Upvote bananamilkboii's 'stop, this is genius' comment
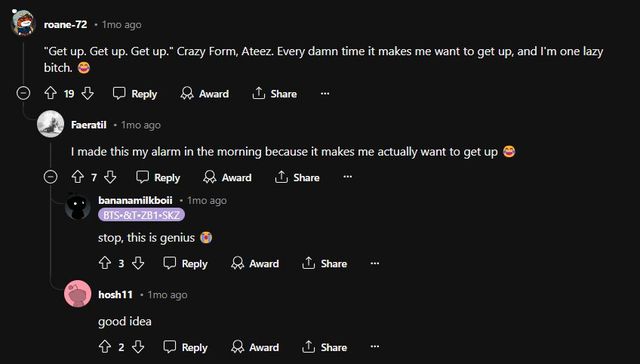The image size is (640, 364). [105, 263]
